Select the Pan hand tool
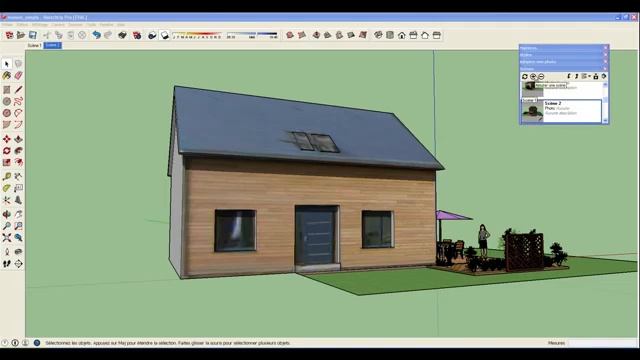 18,214
